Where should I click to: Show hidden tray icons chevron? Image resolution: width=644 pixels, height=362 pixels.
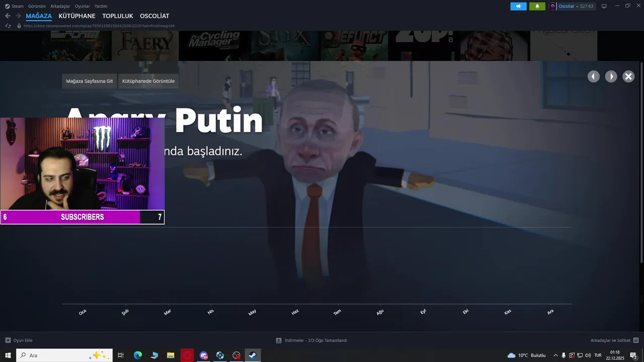[x=555, y=355]
